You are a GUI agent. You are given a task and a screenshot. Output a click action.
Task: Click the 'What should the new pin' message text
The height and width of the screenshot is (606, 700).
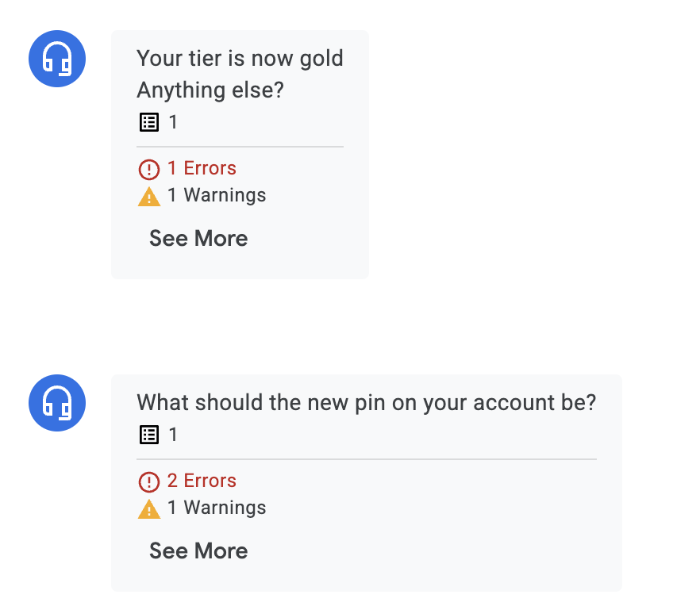click(367, 403)
